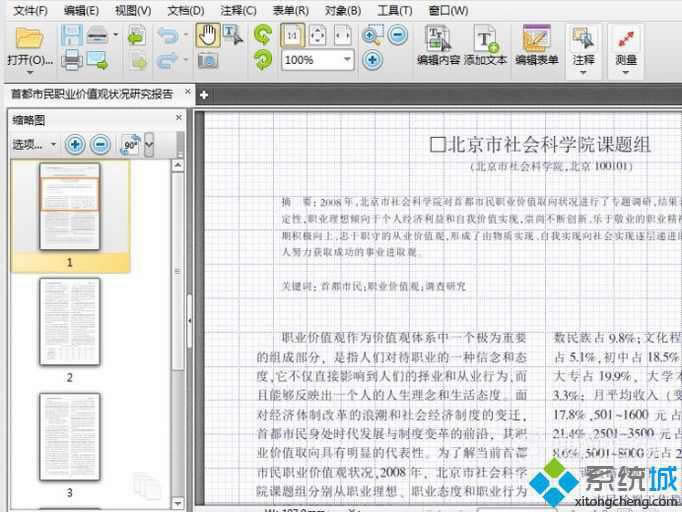Click the scanner icon

pos(97,35)
